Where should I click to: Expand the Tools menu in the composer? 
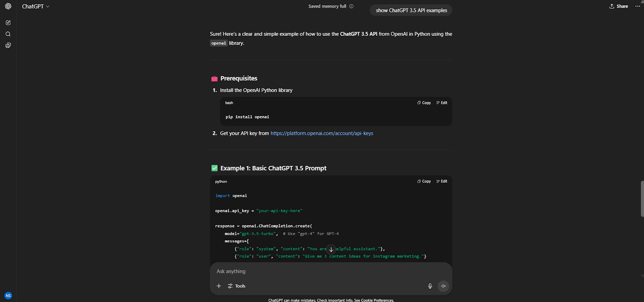coord(236,286)
